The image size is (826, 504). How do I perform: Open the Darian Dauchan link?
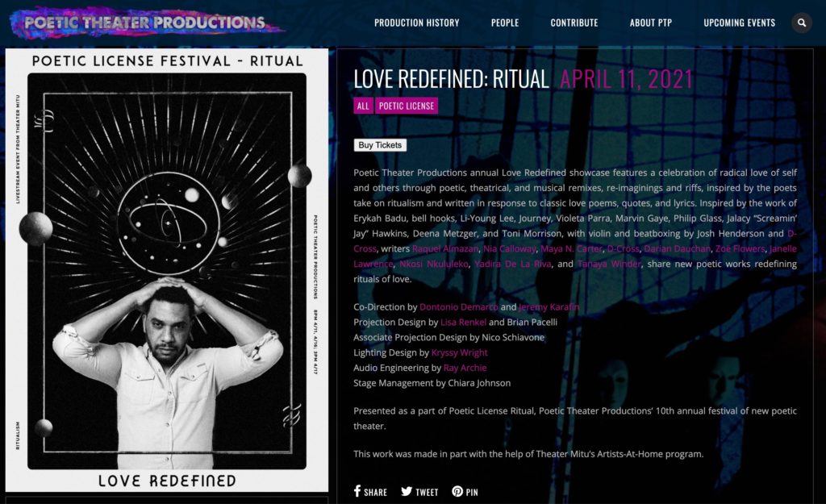click(677, 248)
